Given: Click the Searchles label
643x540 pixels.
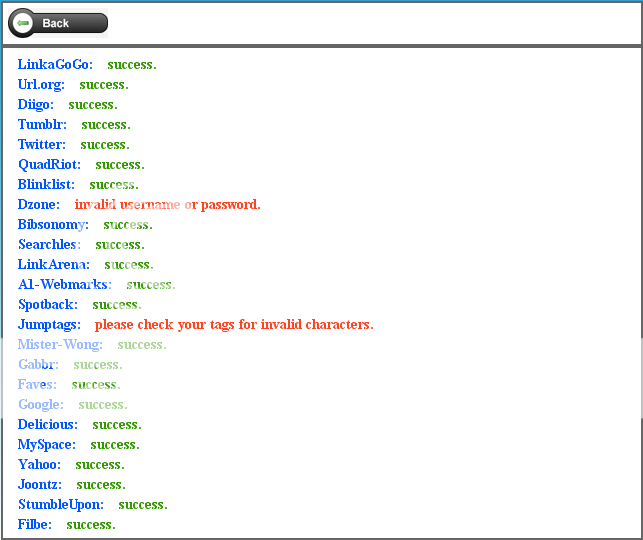Looking at the screenshot, I should coord(49,244).
